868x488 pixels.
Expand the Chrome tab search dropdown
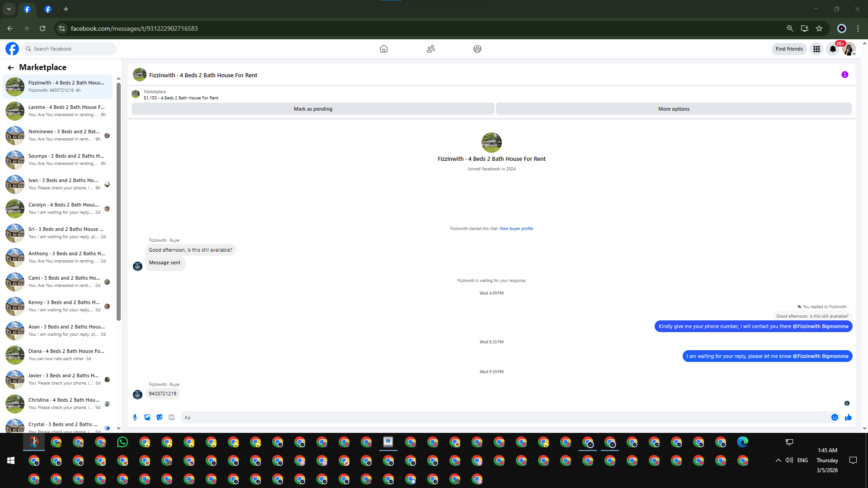(9, 9)
